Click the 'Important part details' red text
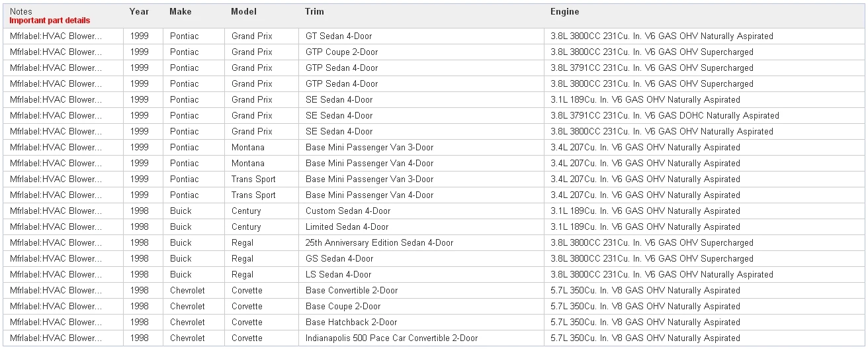This screenshot has height=349, width=868. pos(50,21)
